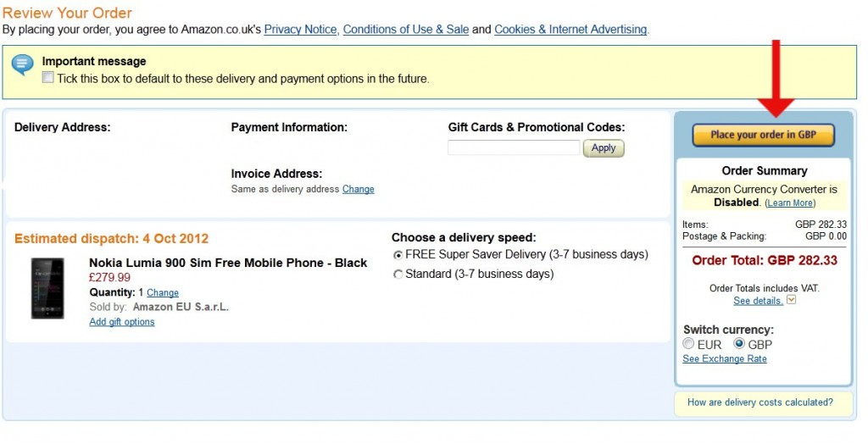
Task: Apply the promotional code
Action: pos(604,148)
